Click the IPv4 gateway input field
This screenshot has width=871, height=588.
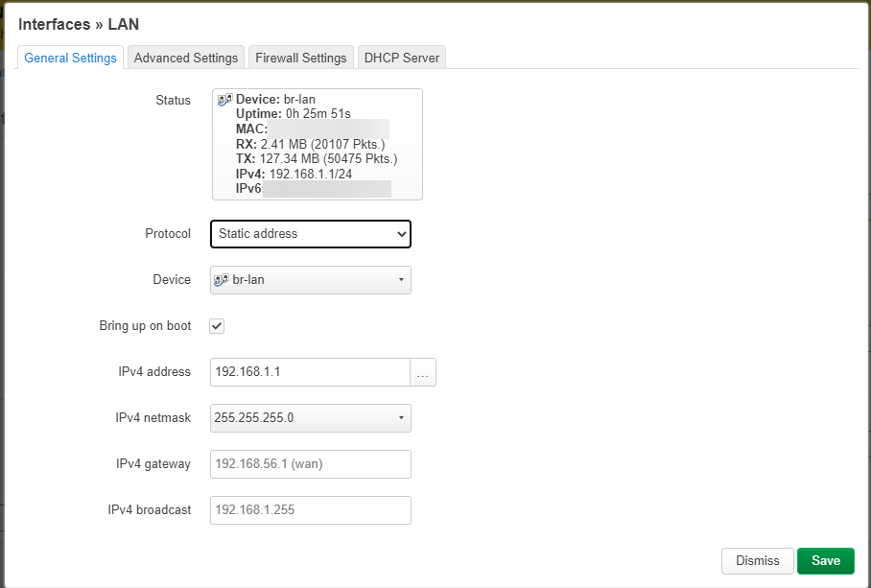pyautogui.click(x=310, y=464)
